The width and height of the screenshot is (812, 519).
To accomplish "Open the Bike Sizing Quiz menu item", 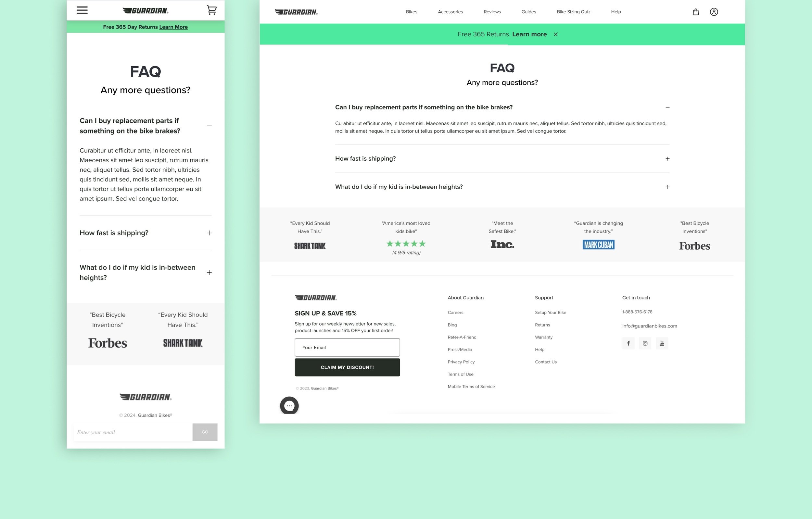I will (573, 12).
